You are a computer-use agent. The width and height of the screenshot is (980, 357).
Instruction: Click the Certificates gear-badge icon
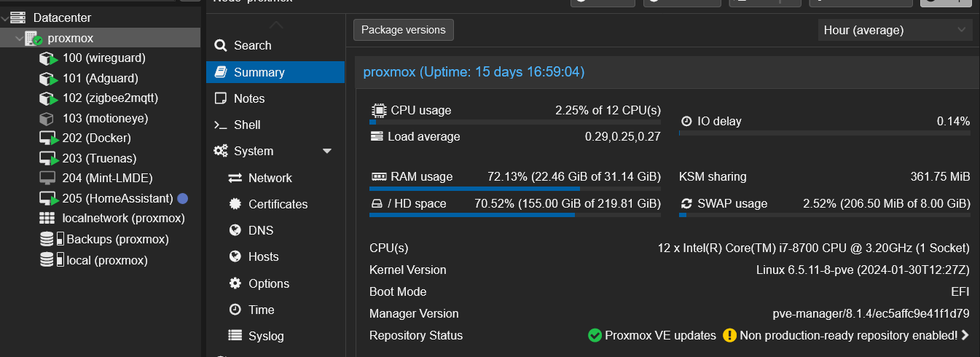(x=235, y=204)
